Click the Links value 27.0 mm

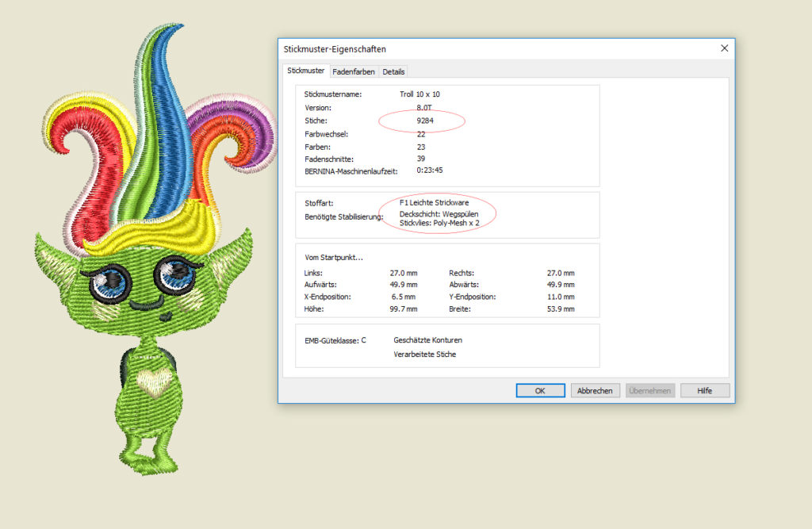pos(404,273)
